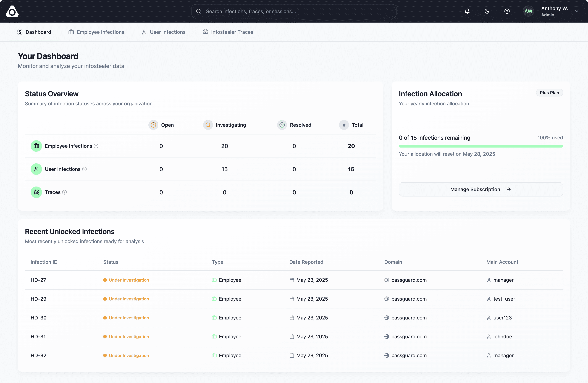Focus the search infections input field
The image size is (588, 383).
click(294, 11)
